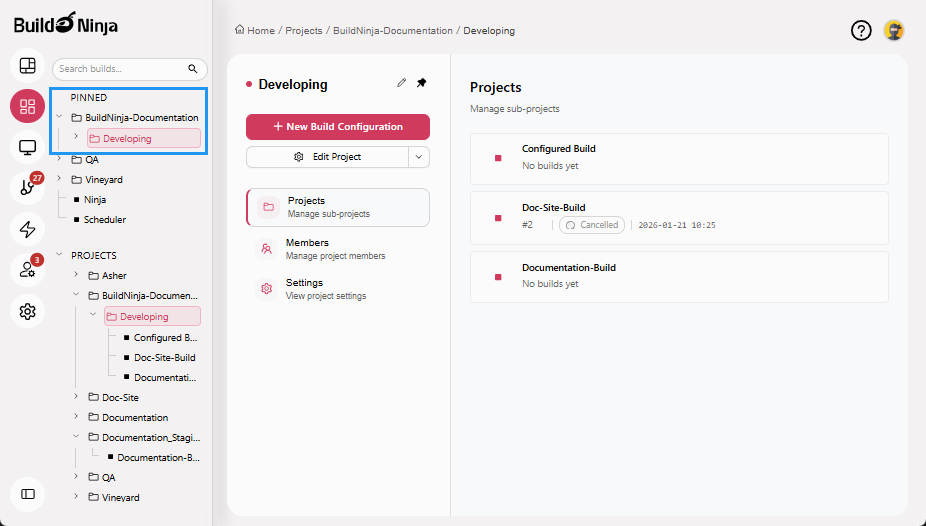The width and height of the screenshot is (926, 526).
Task: Expand the QA project chevron under PROJECTS
Action: (76, 476)
